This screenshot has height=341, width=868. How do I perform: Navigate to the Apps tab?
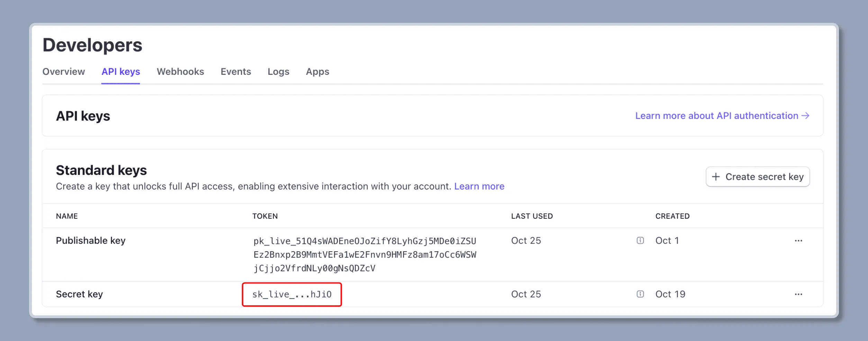pos(317,72)
